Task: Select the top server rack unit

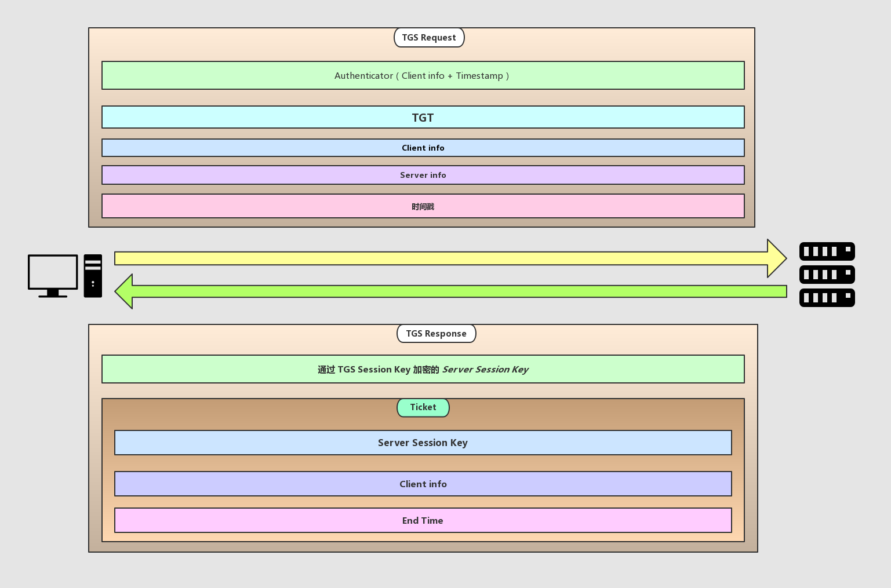Action: pyautogui.click(x=827, y=251)
